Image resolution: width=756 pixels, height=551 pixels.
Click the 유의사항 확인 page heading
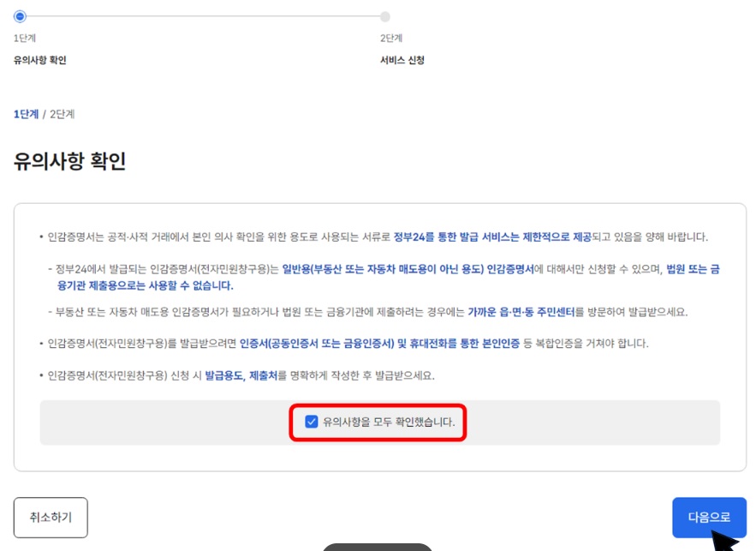[x=69, y=161]
